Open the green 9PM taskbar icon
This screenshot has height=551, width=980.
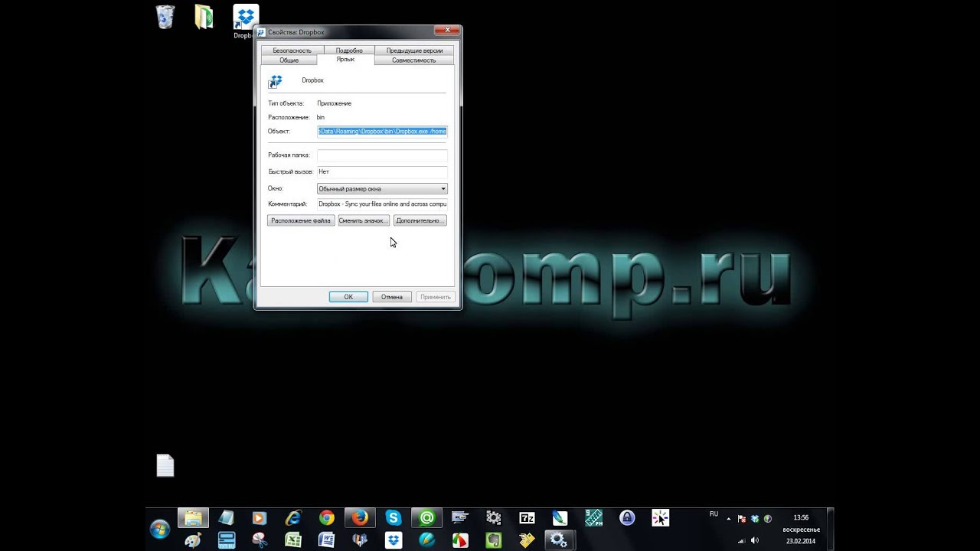[593, 518]
